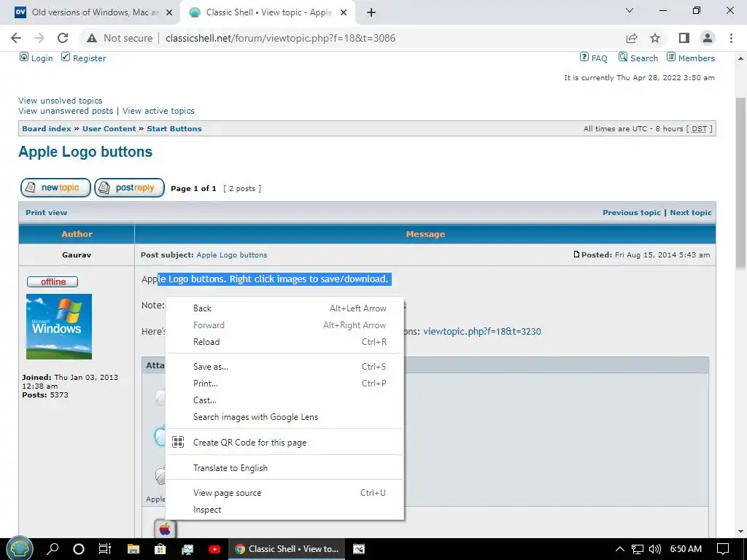Choose Back in the context menu
The height and width of the screenshot is (560, 747).
click(x=285, y=308)
